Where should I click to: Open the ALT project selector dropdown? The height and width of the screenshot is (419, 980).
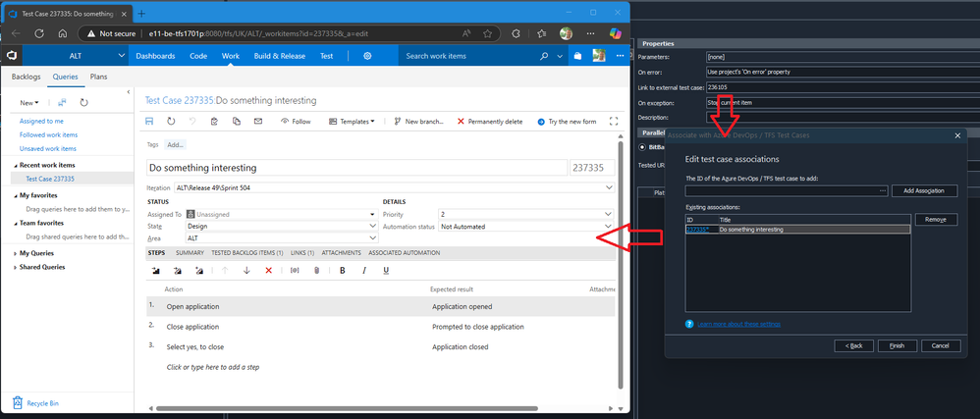click(x=75, y=56)
